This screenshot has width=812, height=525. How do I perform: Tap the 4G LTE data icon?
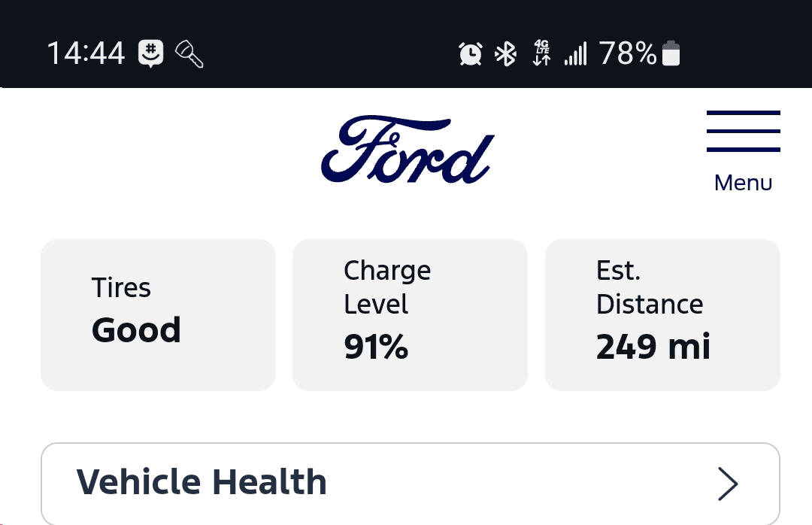[541, 54]
